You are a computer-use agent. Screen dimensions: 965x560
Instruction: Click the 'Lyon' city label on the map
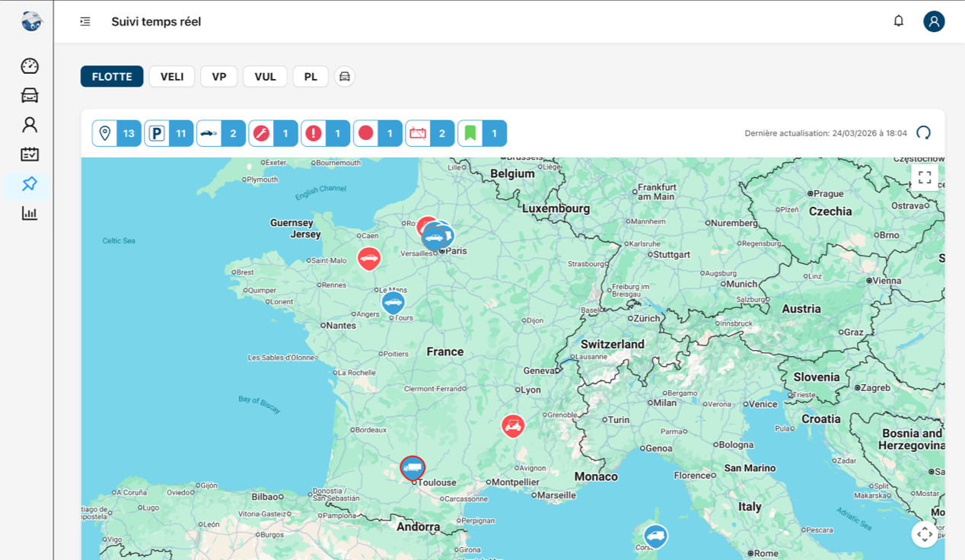pos(530,390)
